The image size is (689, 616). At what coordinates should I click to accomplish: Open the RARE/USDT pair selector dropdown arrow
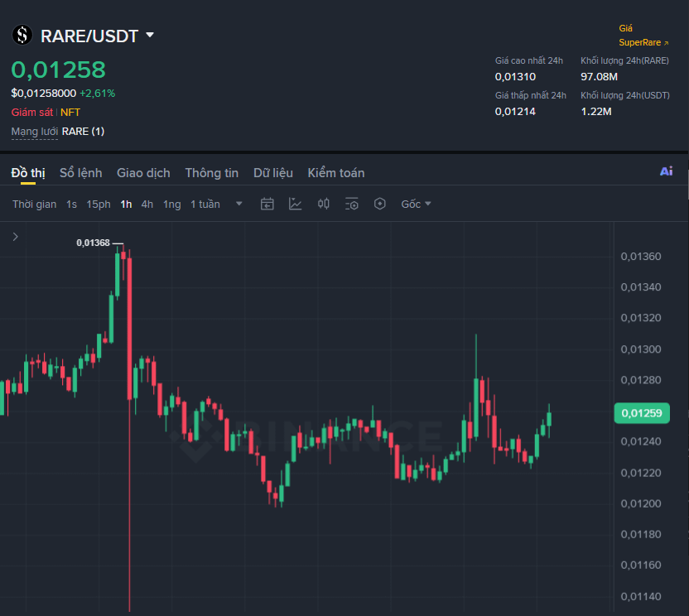pos(150,35)
